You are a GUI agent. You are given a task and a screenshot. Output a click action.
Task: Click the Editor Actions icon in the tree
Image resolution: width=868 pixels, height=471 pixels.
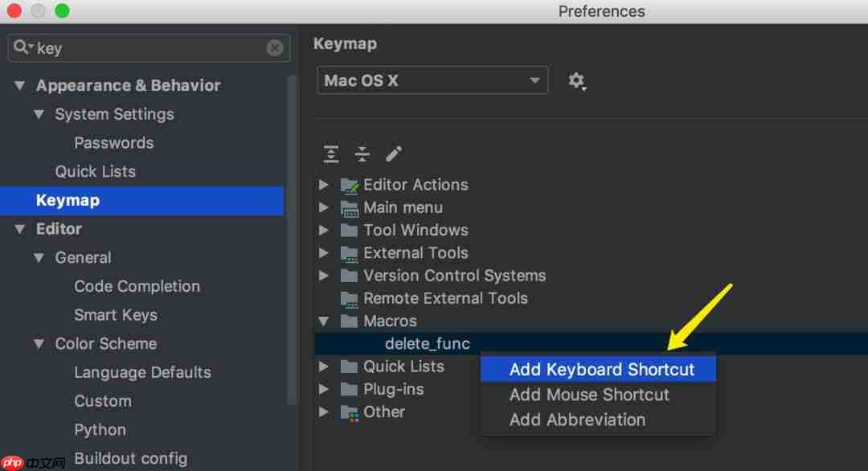[350, 184]
